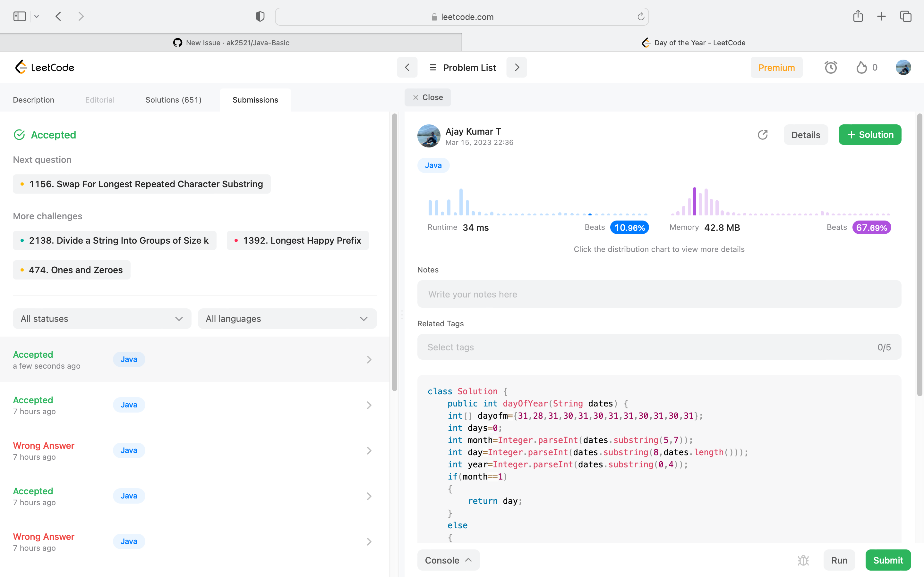The image size is (924, 577).
Task: Click the Write your notes field
Action: pos(659,294)
